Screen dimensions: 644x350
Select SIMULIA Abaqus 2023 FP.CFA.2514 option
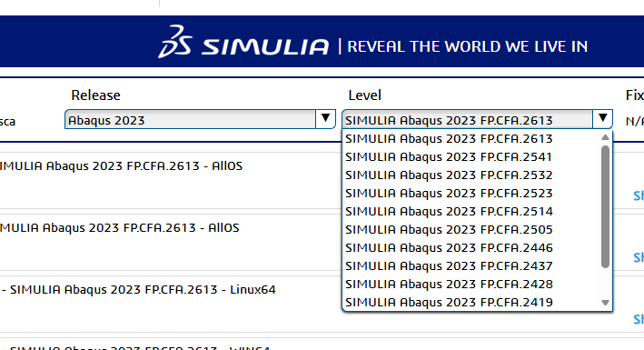(449, 211)
